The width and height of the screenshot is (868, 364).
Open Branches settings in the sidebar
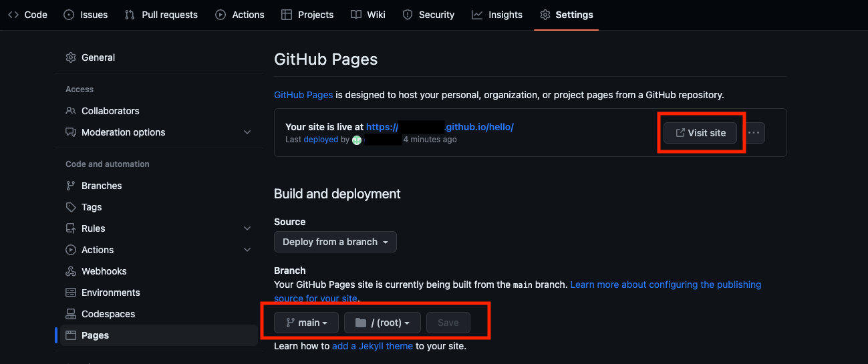159,186
